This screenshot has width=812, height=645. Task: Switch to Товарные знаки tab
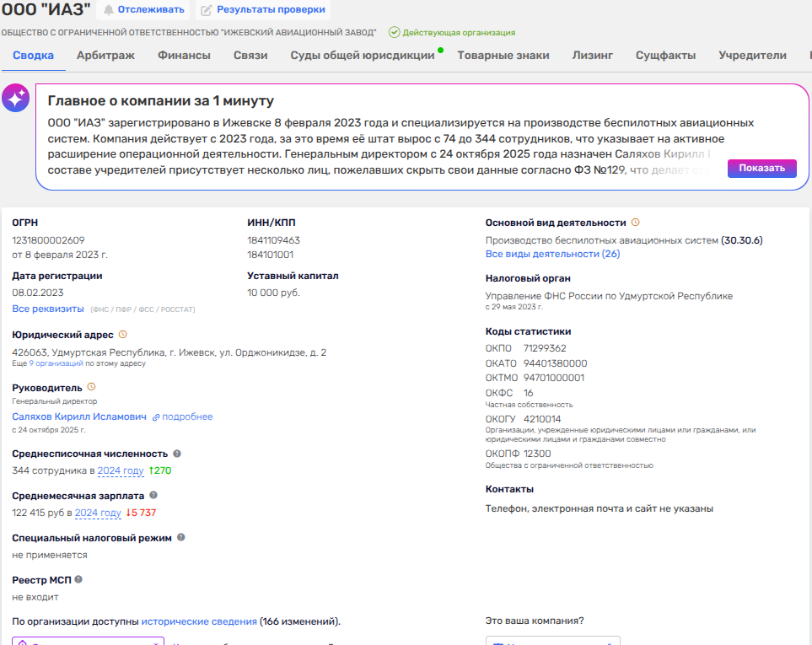(503, 56)
